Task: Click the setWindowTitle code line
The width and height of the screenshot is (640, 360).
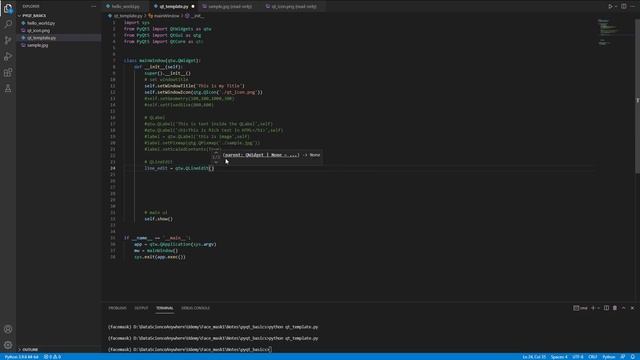Action: click(194, 86)
